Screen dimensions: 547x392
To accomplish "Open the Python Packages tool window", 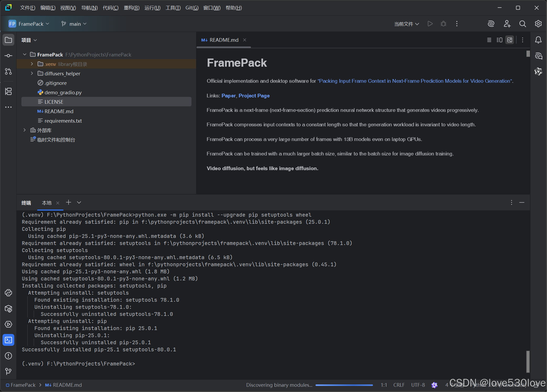I will (8, 309).
